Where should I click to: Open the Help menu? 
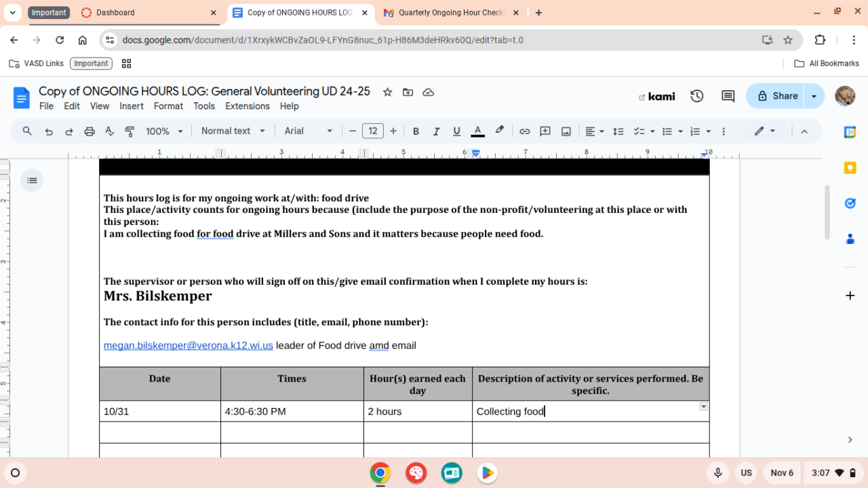click(x=290, y=106)
